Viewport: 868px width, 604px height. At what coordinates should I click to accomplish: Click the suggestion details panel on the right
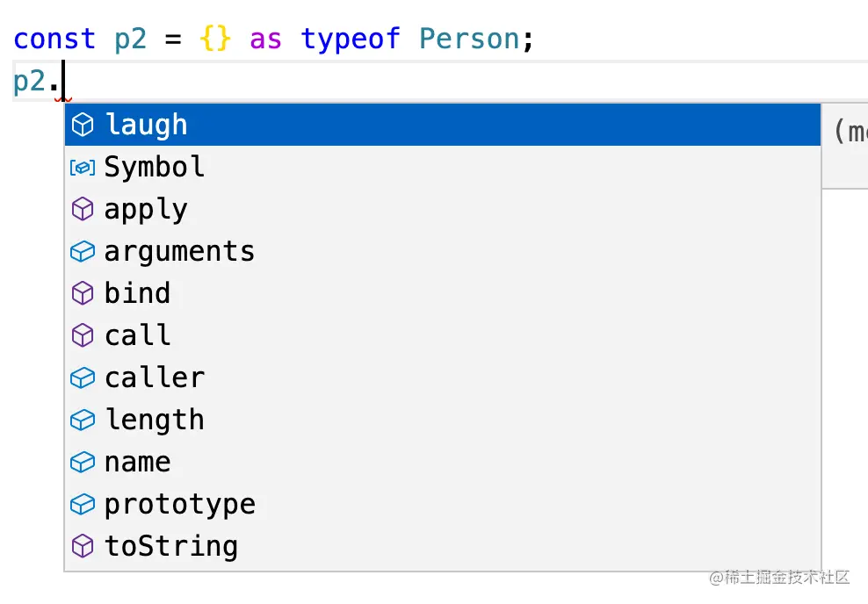[845, 144]
